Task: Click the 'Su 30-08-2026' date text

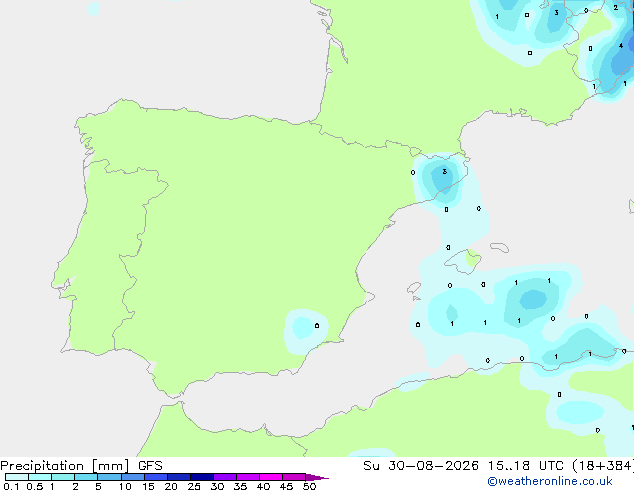Action: coord(421,466)
